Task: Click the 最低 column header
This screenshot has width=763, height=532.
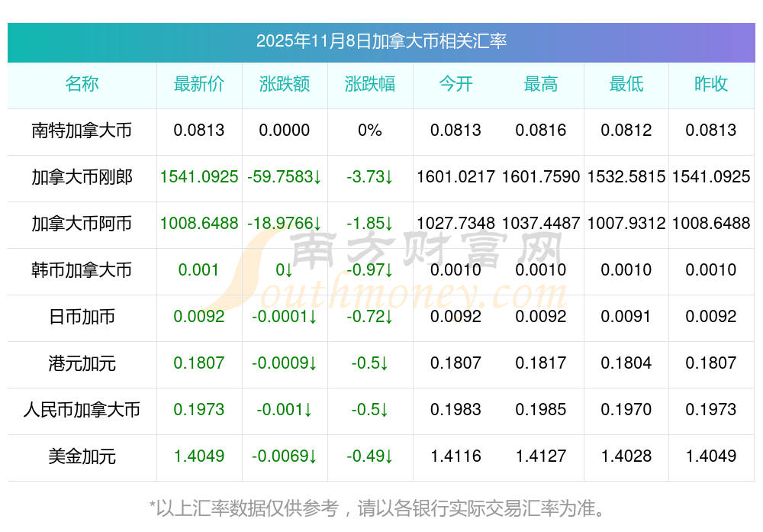Action: 626,85
